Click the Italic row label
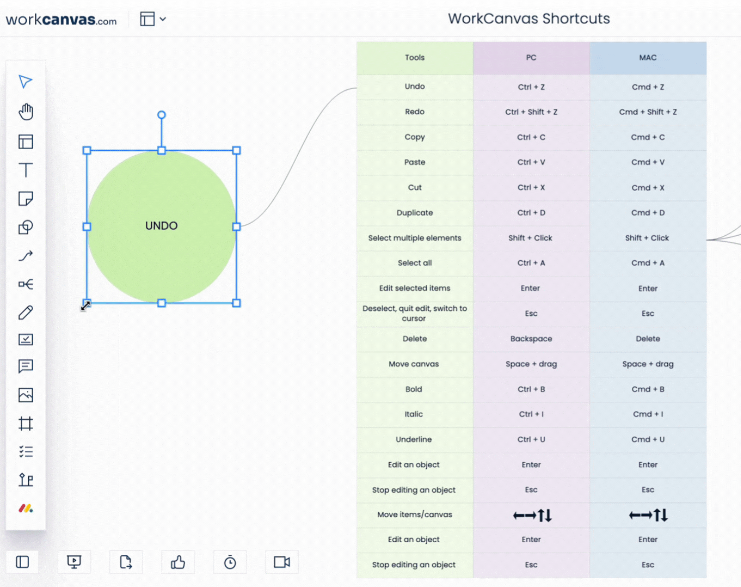This screenshot has width=741, height=587. click(x=414, y=414)
